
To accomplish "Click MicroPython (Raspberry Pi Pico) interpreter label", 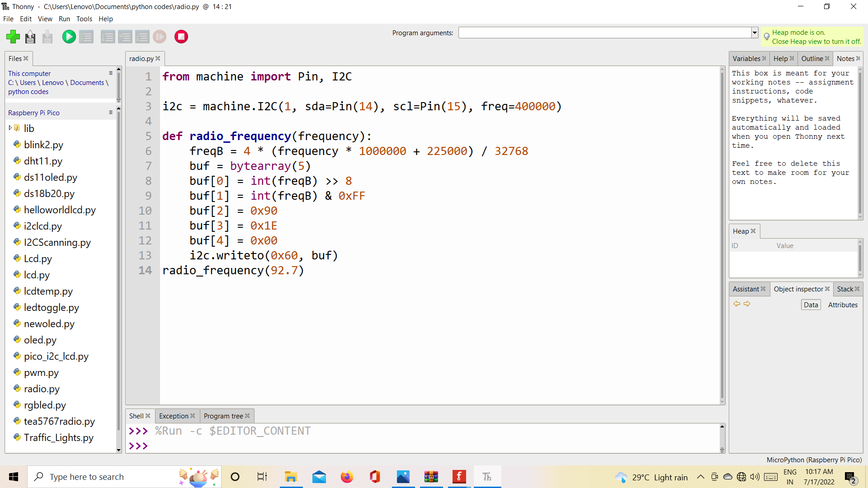I will [x=814, y=460].
